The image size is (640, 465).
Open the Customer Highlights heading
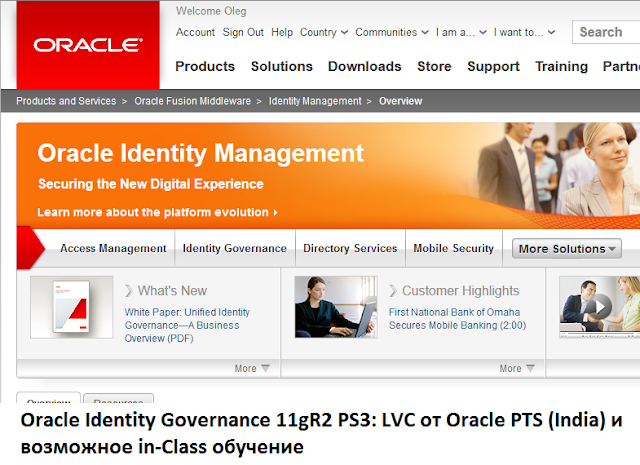[460, 291]
